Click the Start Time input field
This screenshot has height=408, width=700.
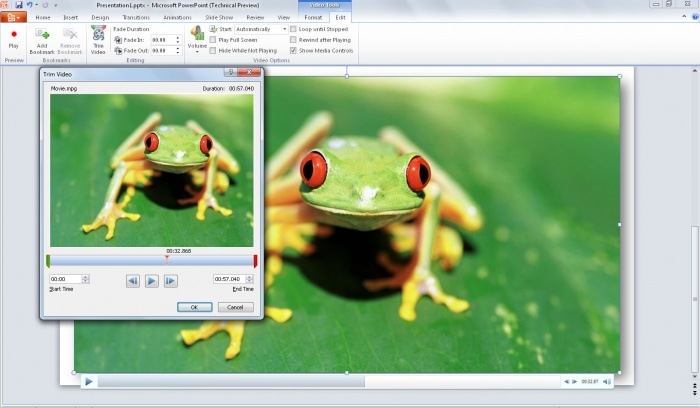coord(65,279)
